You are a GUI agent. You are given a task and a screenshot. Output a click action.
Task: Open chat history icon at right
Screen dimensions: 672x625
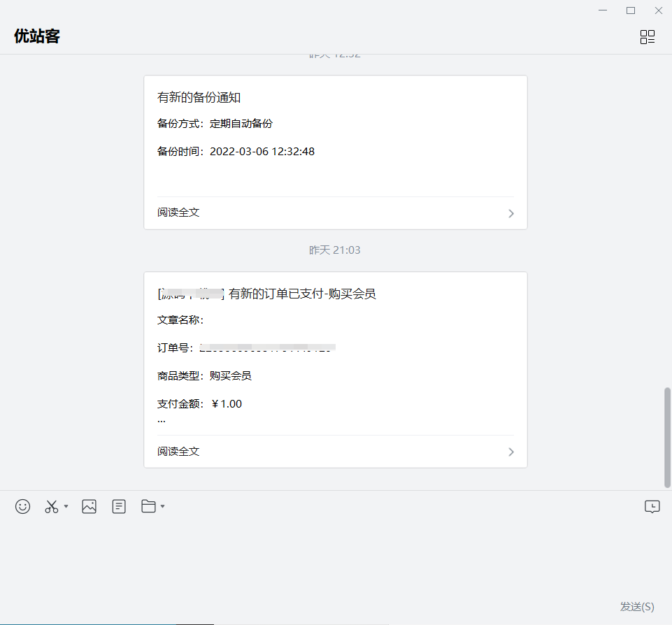point(652,507)
